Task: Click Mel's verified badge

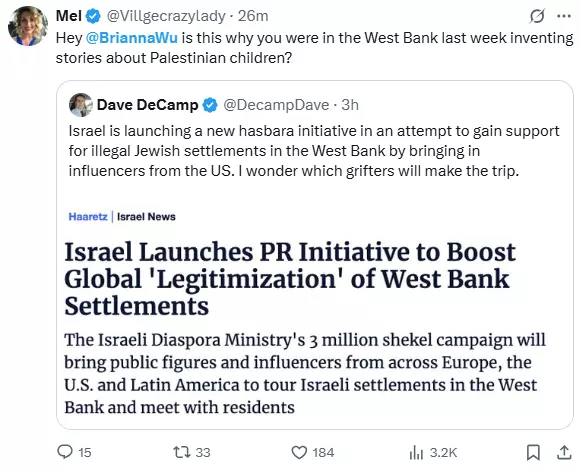Action: [93, 16]
